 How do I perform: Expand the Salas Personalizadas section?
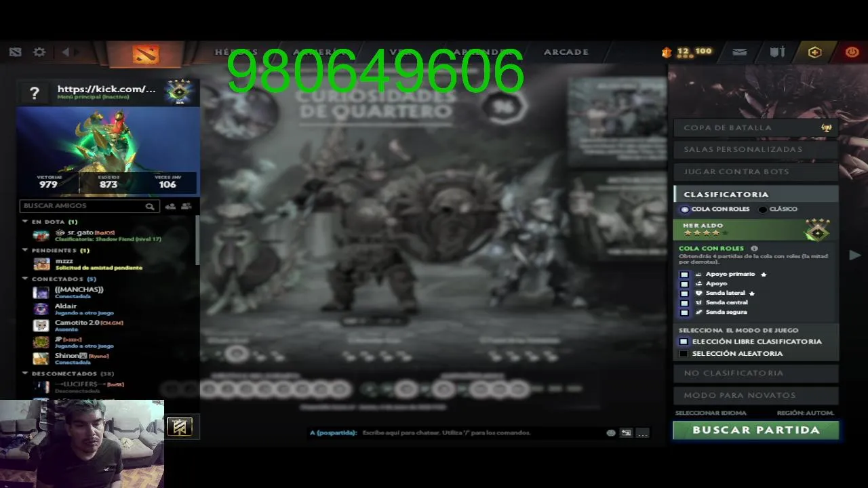[x=755, y=149]
